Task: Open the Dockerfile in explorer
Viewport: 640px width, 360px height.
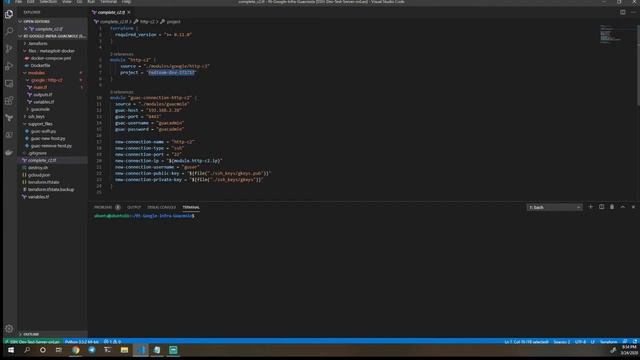Action: click(40, 65)
